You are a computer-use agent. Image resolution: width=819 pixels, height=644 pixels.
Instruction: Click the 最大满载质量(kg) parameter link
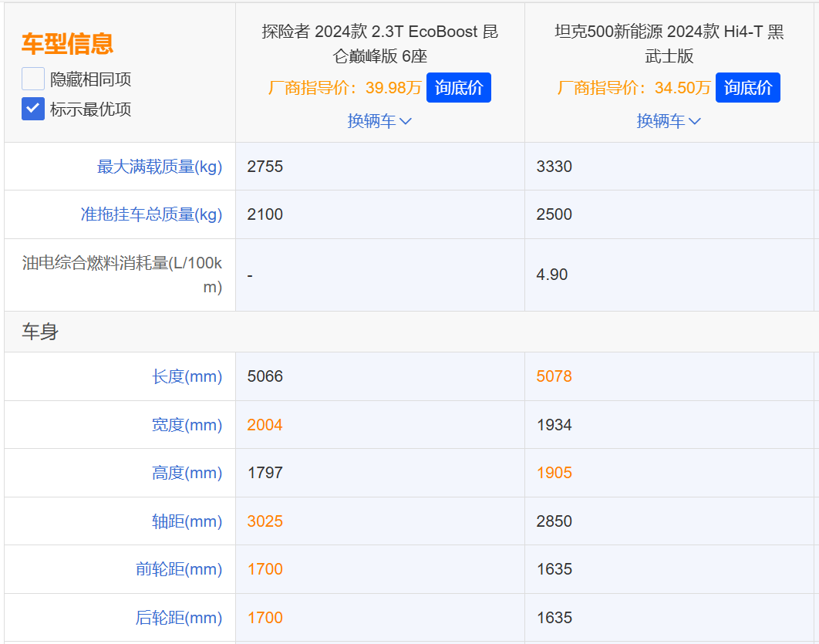click(160, 167)
